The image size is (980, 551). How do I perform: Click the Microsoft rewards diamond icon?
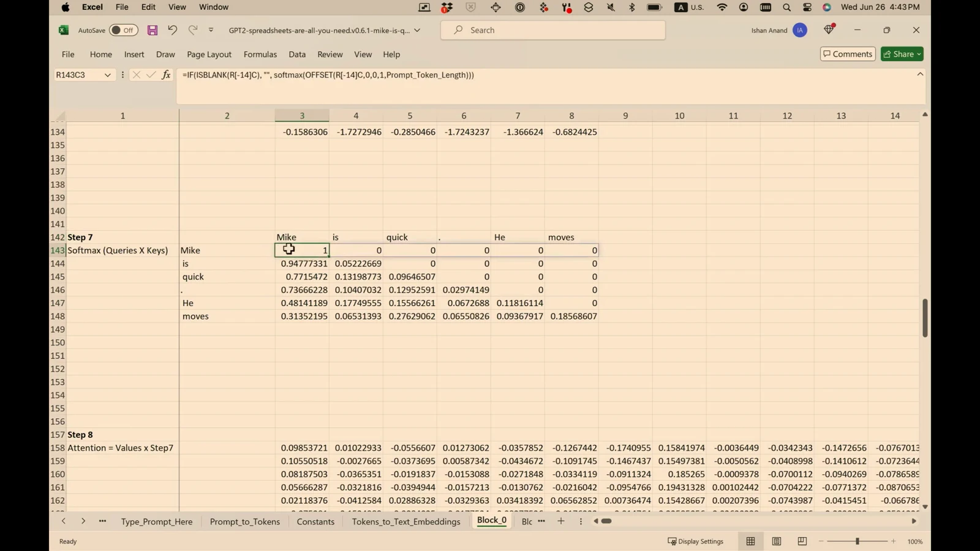(x=829, y=29)
